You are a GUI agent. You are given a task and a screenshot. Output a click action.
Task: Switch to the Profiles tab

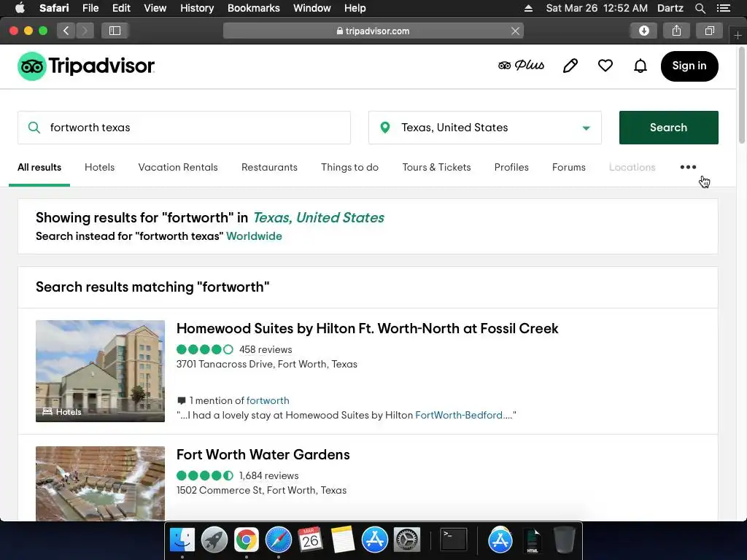pos(511,167)
